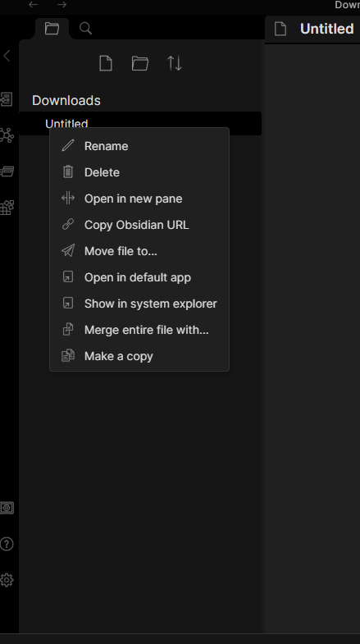Open Settings gear icon

pyautogui.click(x=7, y=580)
